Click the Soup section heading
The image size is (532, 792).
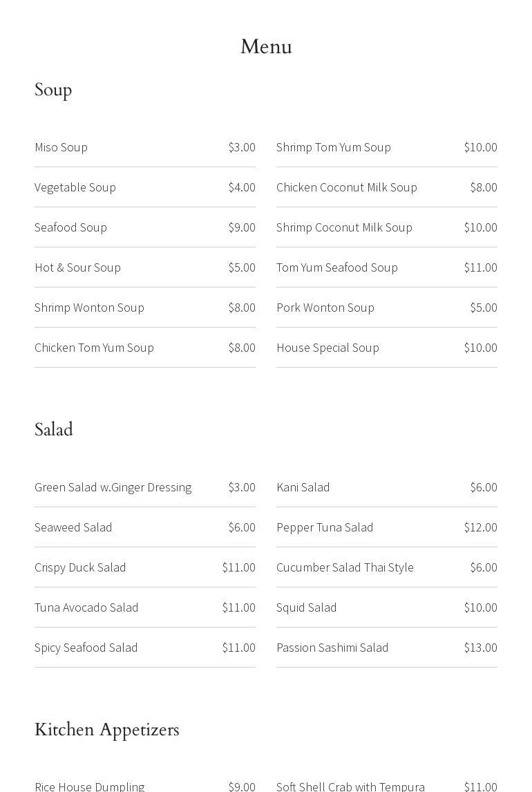pyautogui.click(x=53, y=91)
